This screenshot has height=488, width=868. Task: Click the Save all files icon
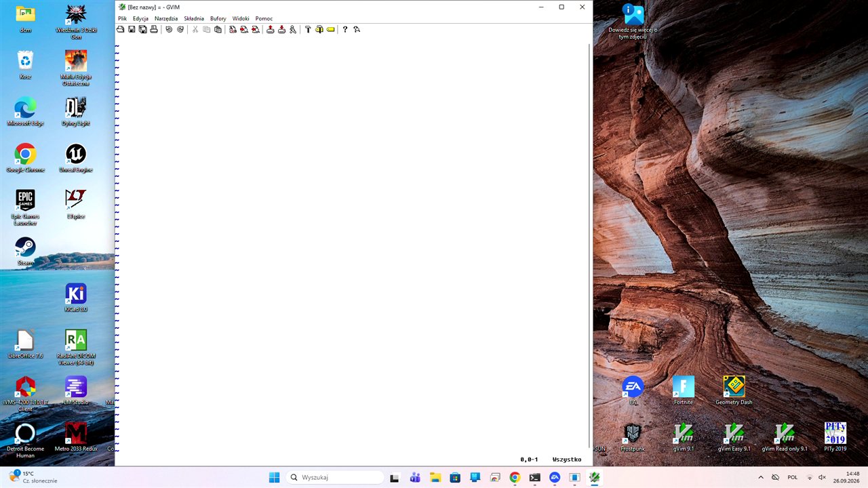coord(142,29)
